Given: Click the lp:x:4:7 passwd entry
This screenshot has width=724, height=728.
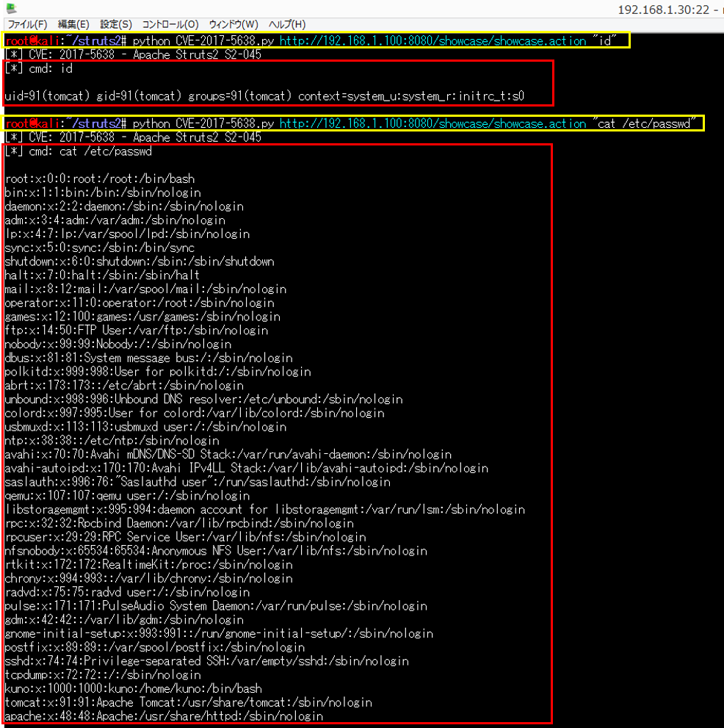Looking at the screenshot, I should [x=127, y=234].
